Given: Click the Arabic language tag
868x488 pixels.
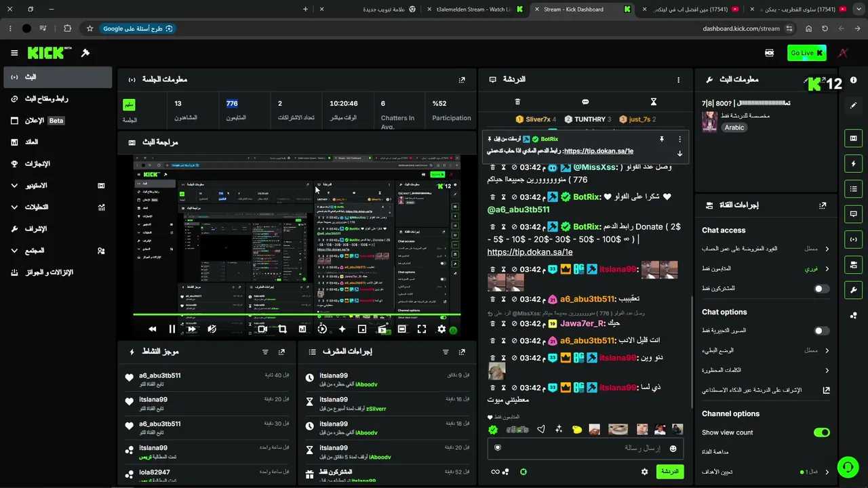Looking at the screenshot, I should pos(734,127).
